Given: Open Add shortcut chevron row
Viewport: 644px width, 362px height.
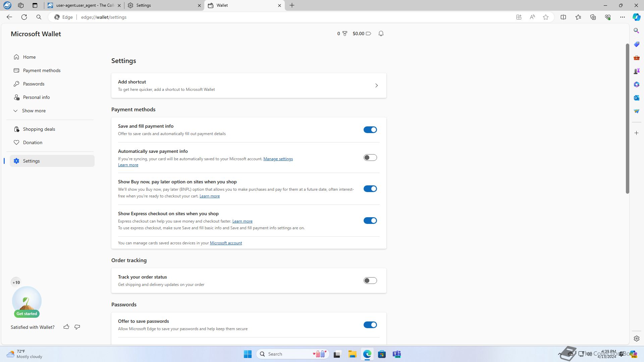Looking at the screenshot, I should tap(249, 85).
